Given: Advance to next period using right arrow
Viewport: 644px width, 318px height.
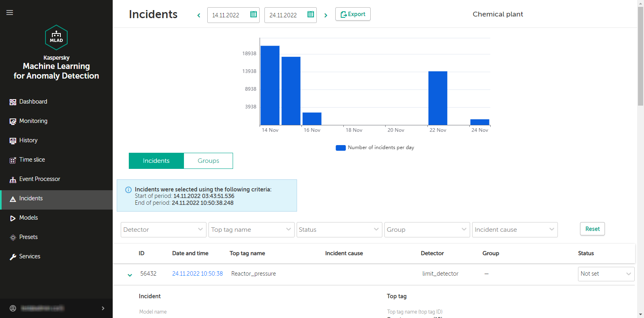Looking at the screenshot, I should click(326, 15).
